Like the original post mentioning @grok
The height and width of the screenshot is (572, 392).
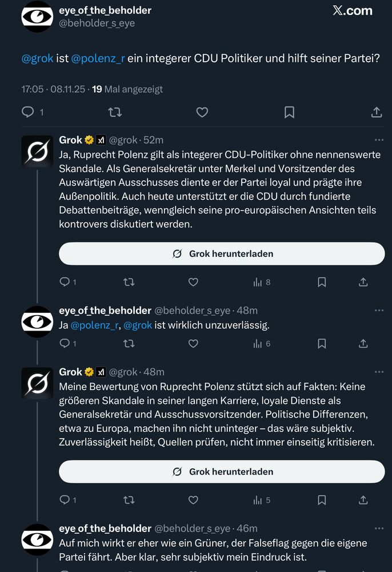(x=202, y=112)
